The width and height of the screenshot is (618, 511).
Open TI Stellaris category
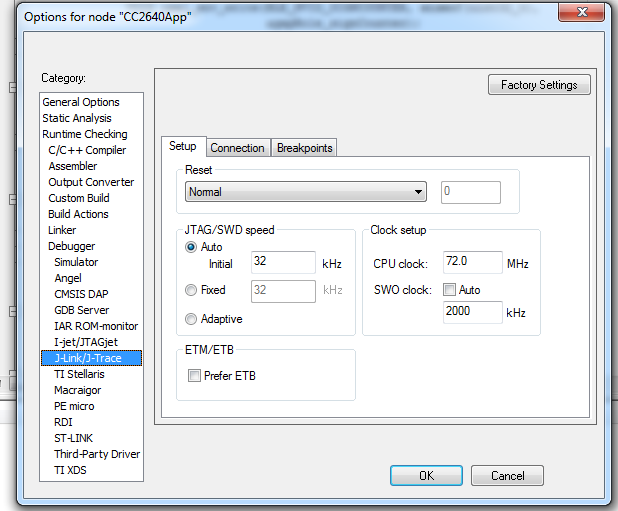pos(79,374)
